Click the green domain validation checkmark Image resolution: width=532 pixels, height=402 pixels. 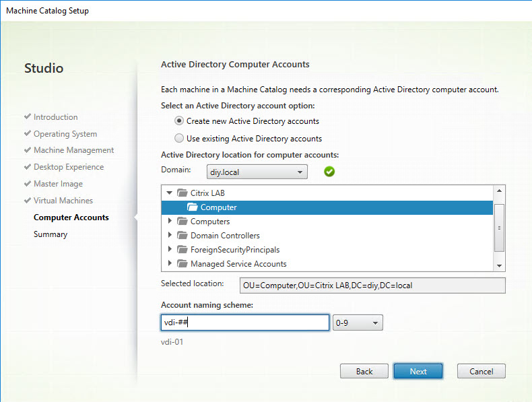pyautogui.click(x=329, y=172)
